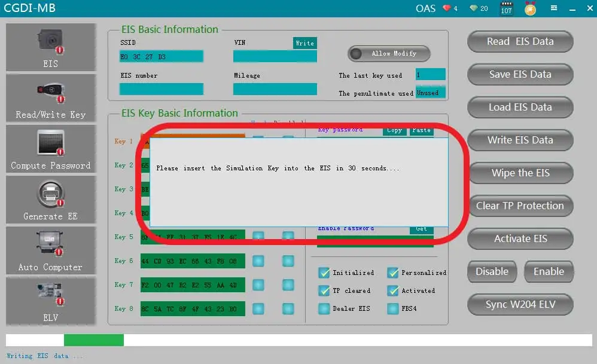Click the Please insert Simulation Key message

pyautogui.click(x=278, y=168)
